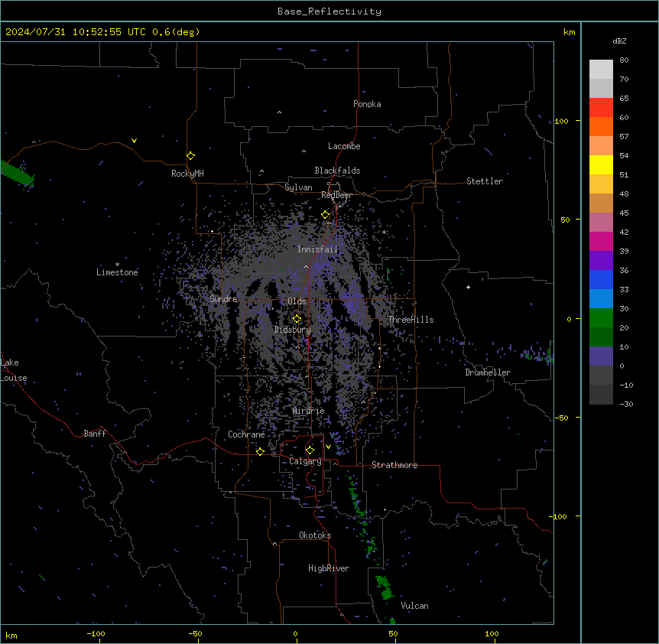Click the ThreeHills town label
The image size is (659, 644).
pos(411,320)
